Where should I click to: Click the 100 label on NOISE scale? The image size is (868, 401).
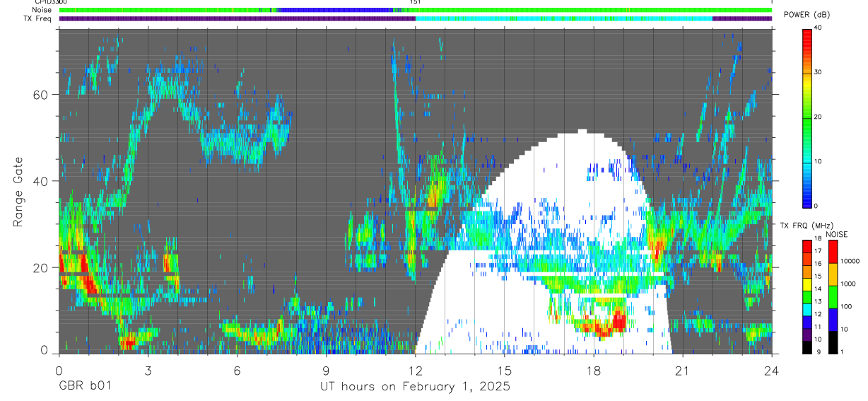(x=845, y=306)
